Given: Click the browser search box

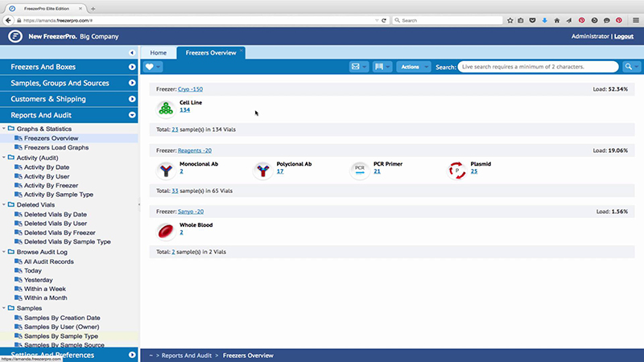Looking at the screenshot, I should pos(448,20).
